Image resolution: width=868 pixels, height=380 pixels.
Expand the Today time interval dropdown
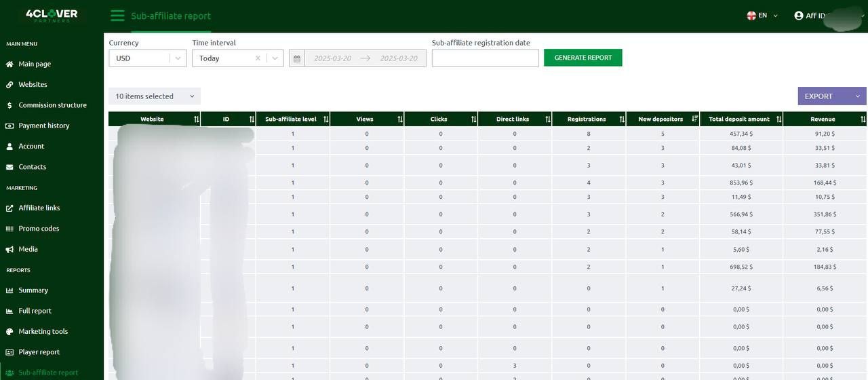275,58
